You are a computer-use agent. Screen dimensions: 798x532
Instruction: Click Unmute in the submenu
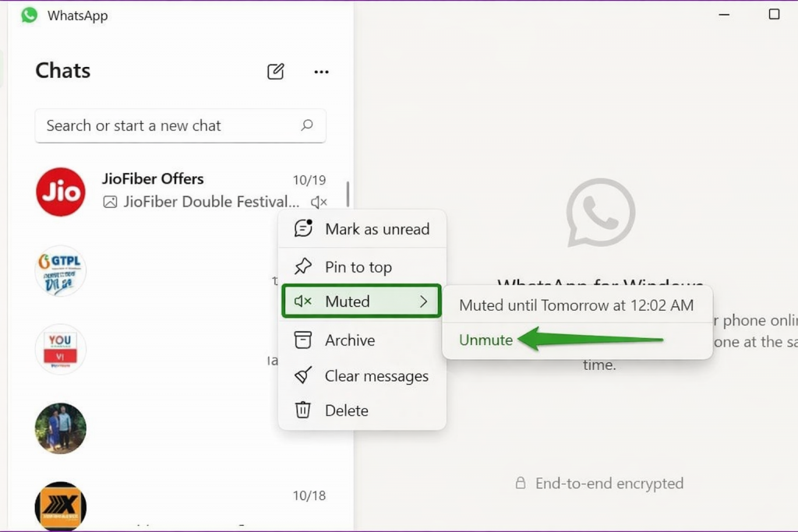pos(486,340)
